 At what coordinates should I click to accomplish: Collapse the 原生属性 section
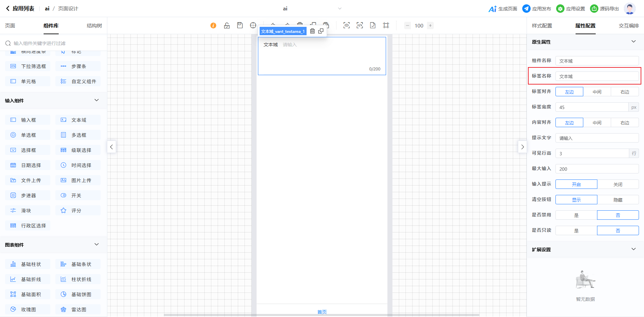click(633, 42)
